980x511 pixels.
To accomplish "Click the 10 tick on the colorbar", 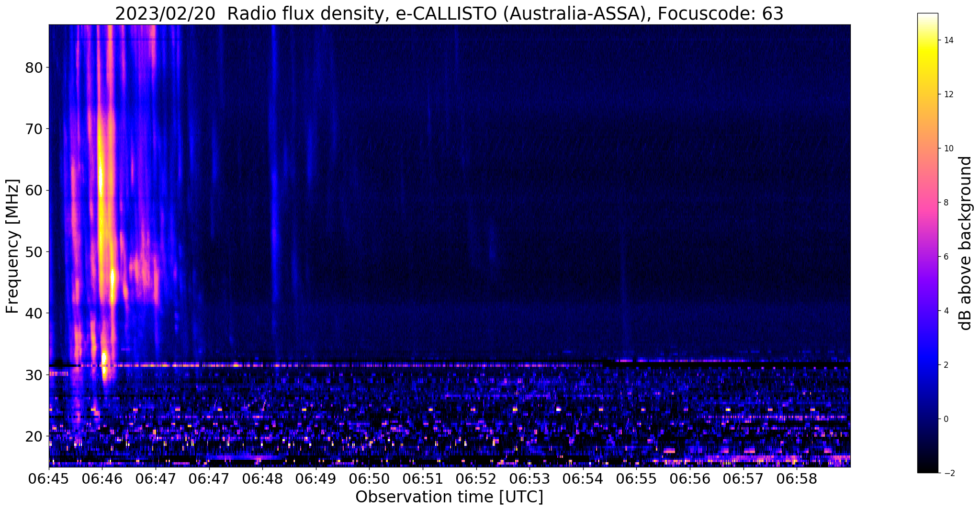I will click(948, 148).
